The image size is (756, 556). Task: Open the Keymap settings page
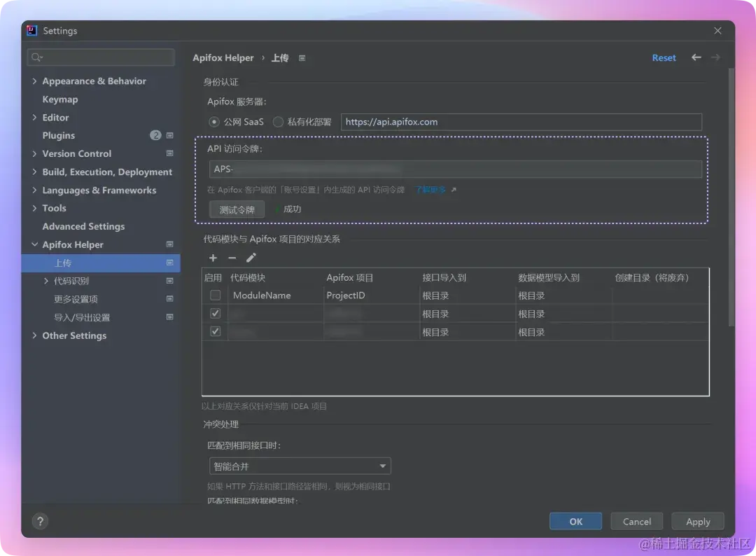[x=59, y=99]
